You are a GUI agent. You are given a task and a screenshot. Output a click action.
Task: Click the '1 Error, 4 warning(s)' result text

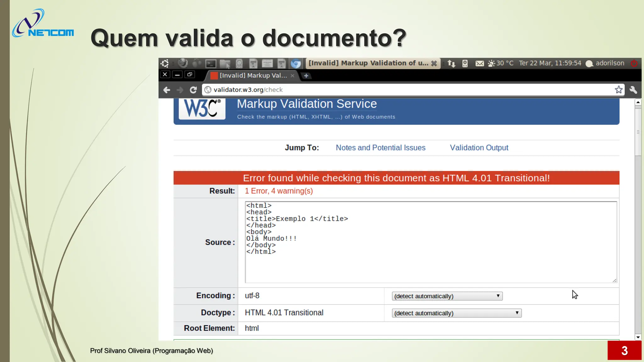(x=279, y=191)
